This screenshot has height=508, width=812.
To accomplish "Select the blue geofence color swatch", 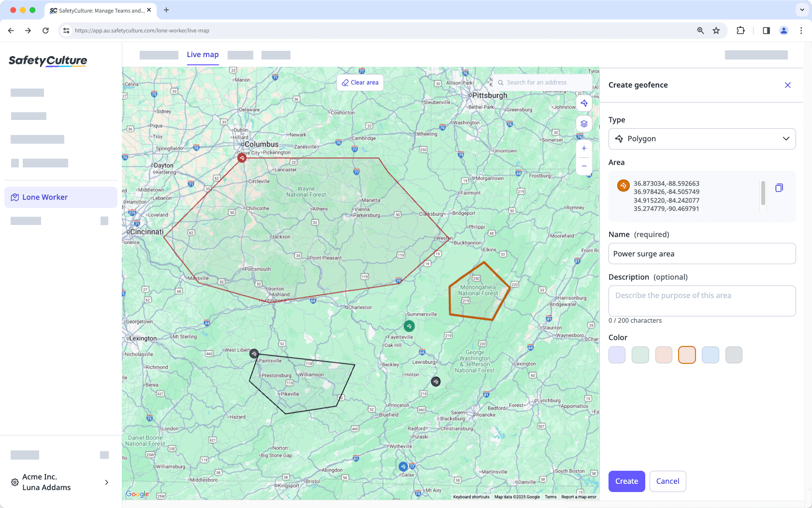I will point(710,355).
